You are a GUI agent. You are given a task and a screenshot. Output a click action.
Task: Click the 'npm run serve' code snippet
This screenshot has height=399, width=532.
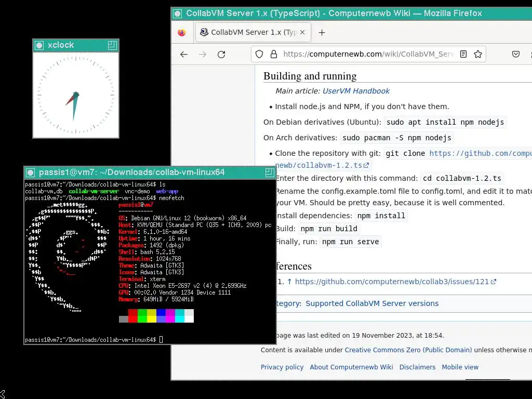coord(351,242)
